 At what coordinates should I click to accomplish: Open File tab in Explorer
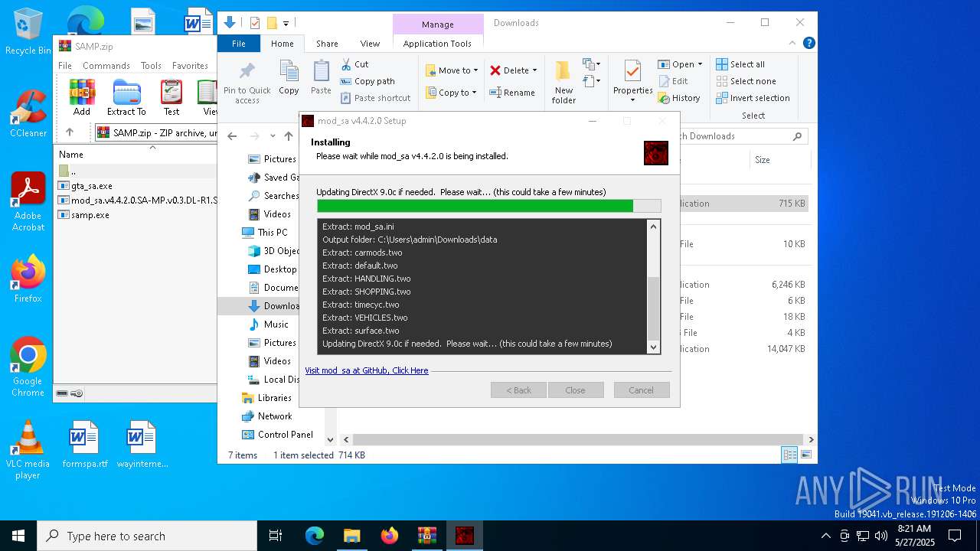pos(239,44)
